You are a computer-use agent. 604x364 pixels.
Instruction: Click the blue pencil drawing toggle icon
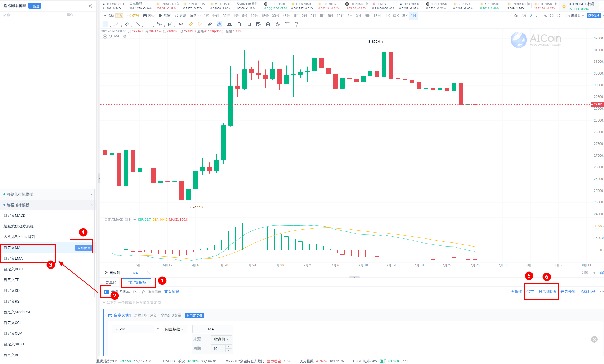pyautogui.click(x=531, y=16)
